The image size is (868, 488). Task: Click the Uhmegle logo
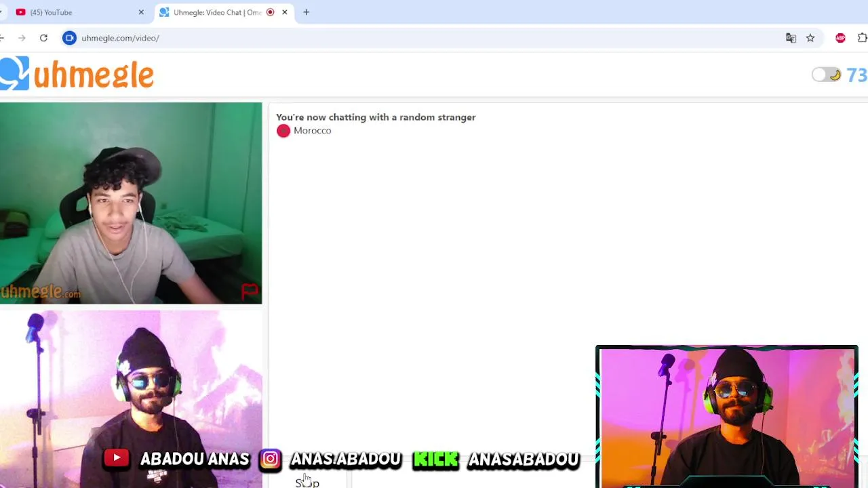77,73
